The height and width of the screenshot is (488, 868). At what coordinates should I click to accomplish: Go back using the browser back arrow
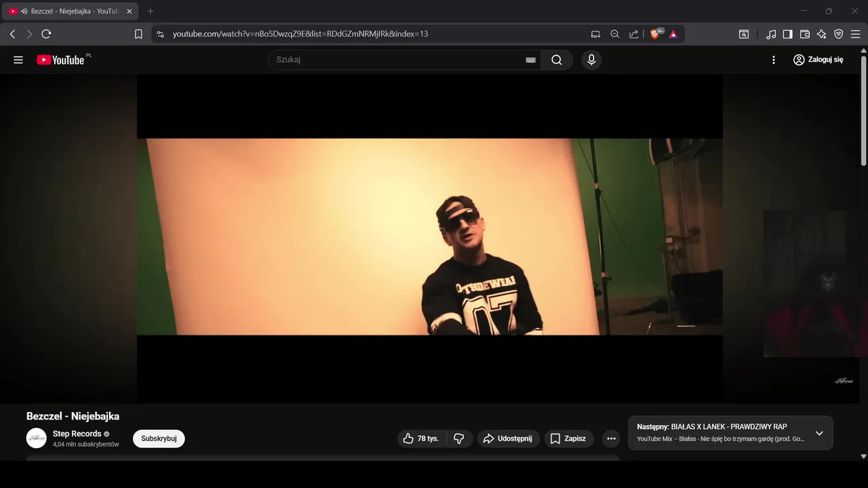[x=12, y=34]
